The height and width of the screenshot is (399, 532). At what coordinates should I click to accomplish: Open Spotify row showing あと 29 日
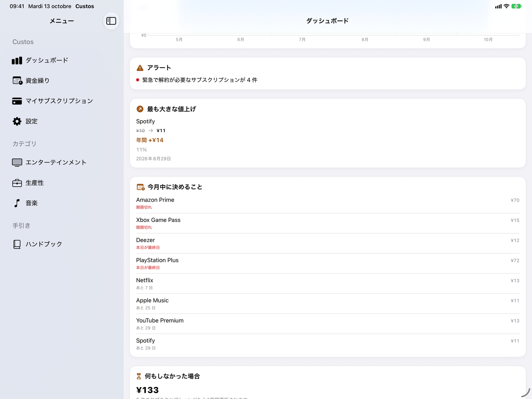[328, 344]
